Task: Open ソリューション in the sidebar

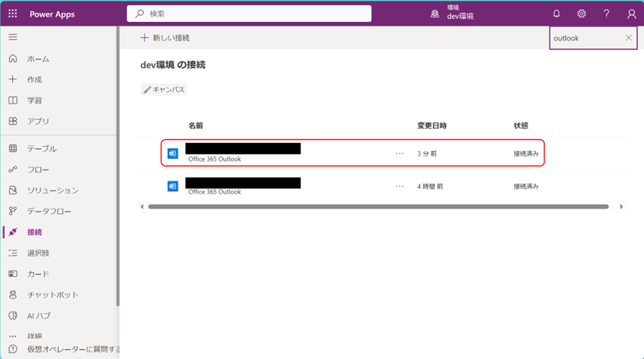Action: 52,190
